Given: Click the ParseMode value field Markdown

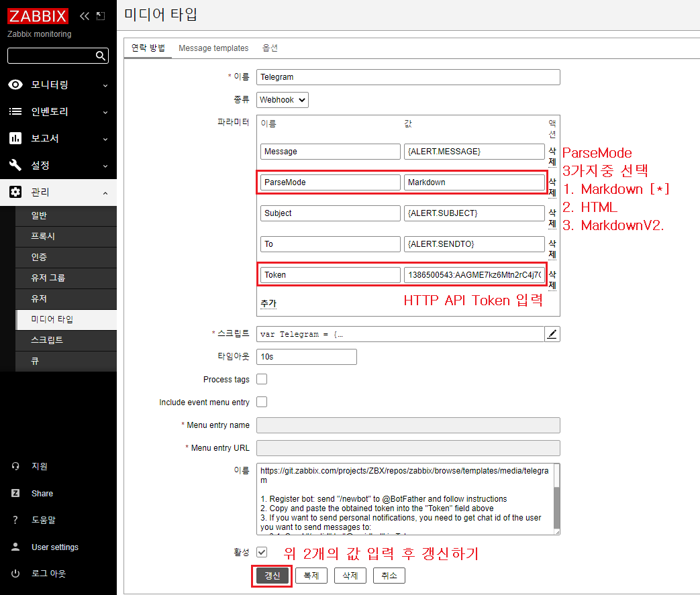Looking at the screenshot, I should [x=474, y=182].
